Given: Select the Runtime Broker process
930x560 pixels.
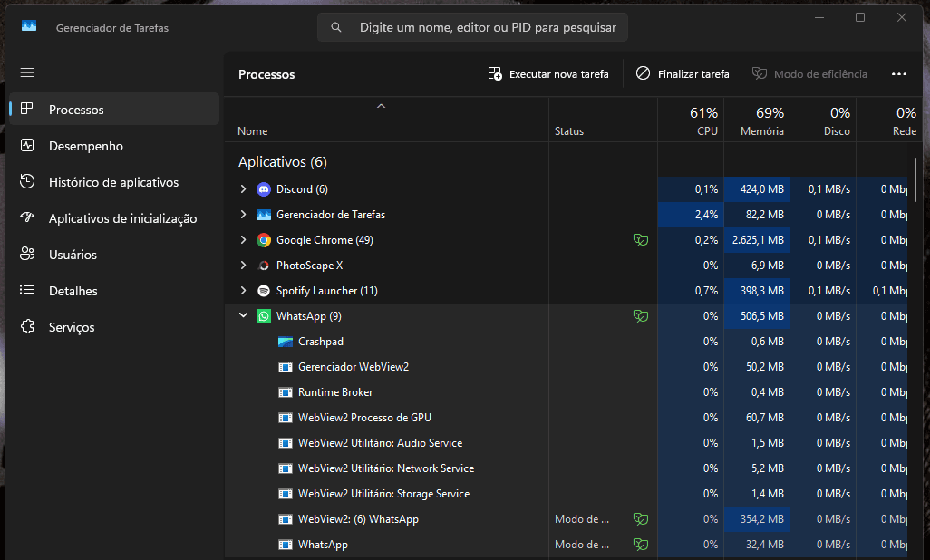Looking at the screenshot, I should [335, 392].
